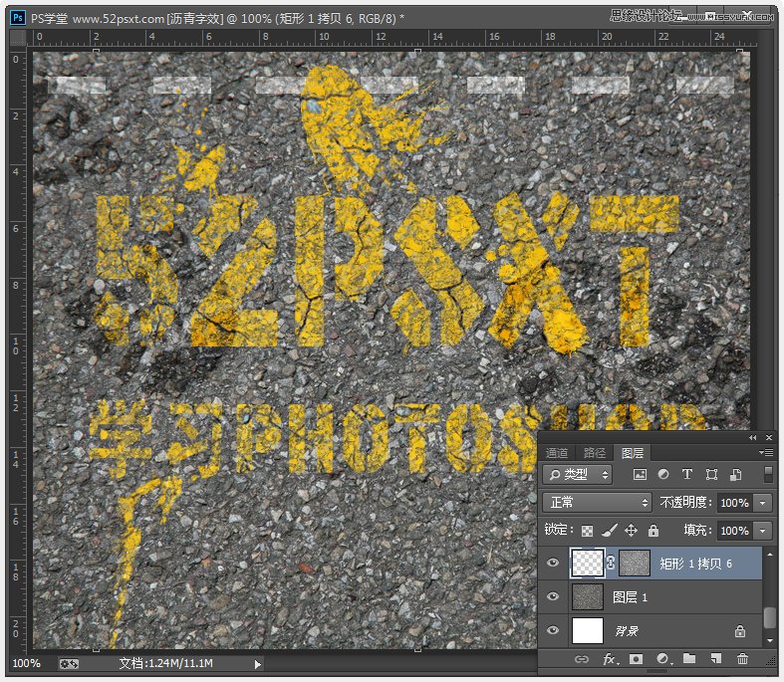Lock layer position move icon

pos(631,530)
